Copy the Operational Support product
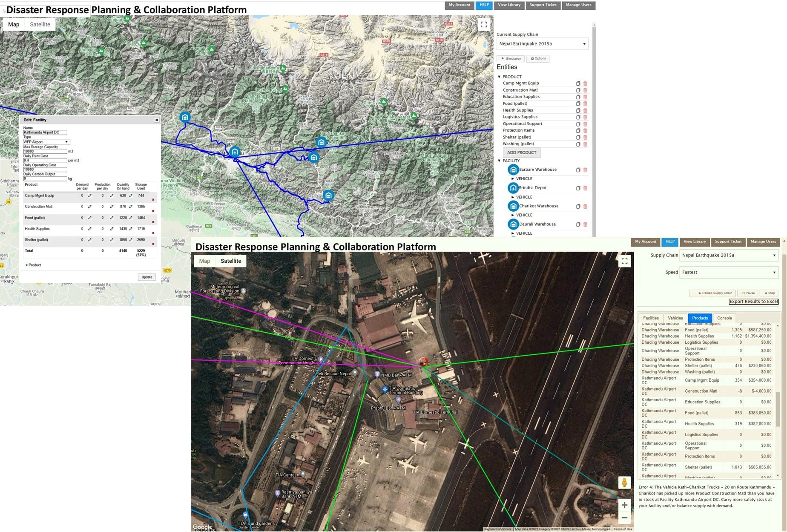Screen dimensions: 787x532 click(578, 124)
